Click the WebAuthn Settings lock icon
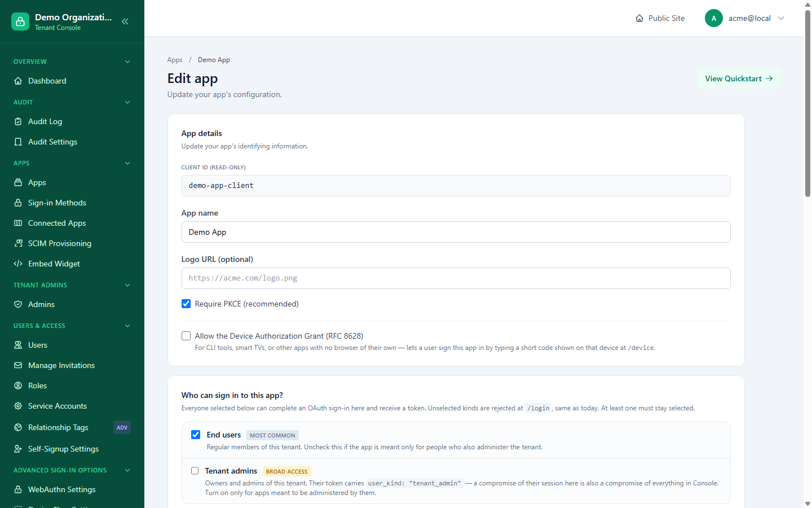The width and height of the screenshot is (812, 508). pyautogui.click(x=18, y=489)
